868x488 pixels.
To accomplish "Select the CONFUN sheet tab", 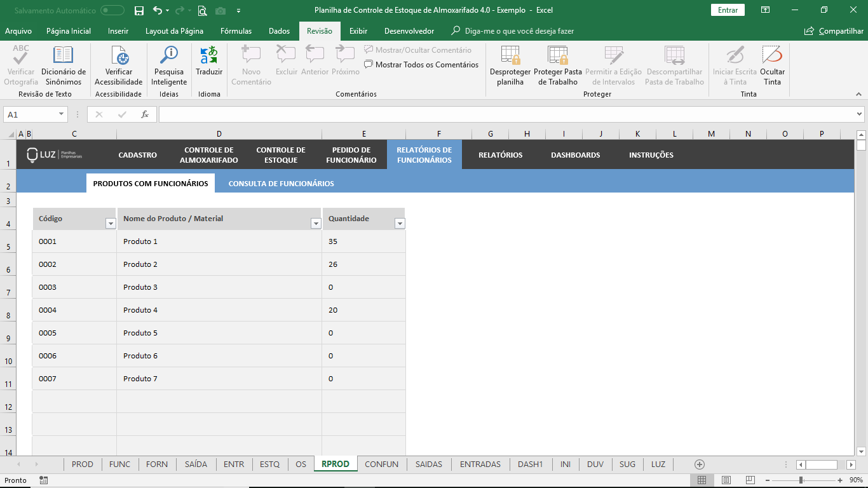I will (381, 464).
